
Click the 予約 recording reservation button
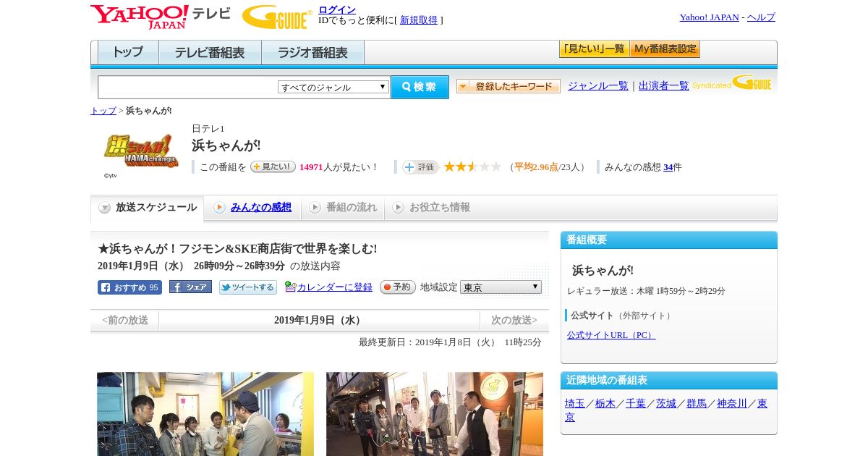pyautogui.click(x=398, y=287)
